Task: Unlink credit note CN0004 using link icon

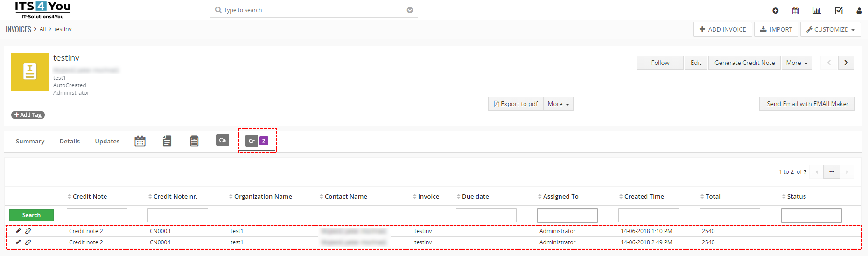Action: coord(28,242)
